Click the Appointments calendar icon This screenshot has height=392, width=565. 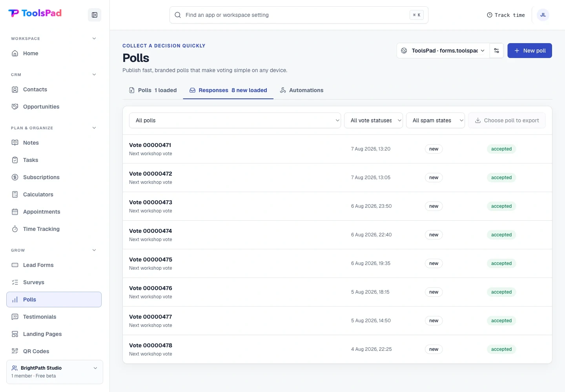pyautogui.click(x=15, y=212)
